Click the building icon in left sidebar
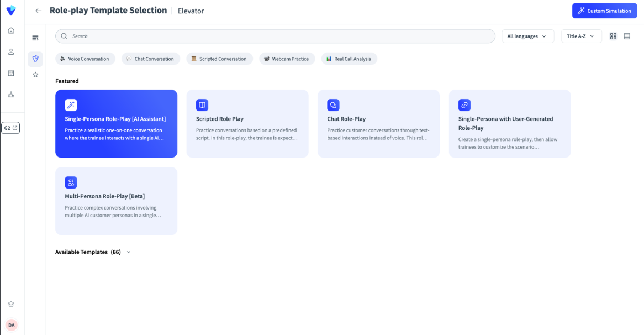 coord(11,73)
